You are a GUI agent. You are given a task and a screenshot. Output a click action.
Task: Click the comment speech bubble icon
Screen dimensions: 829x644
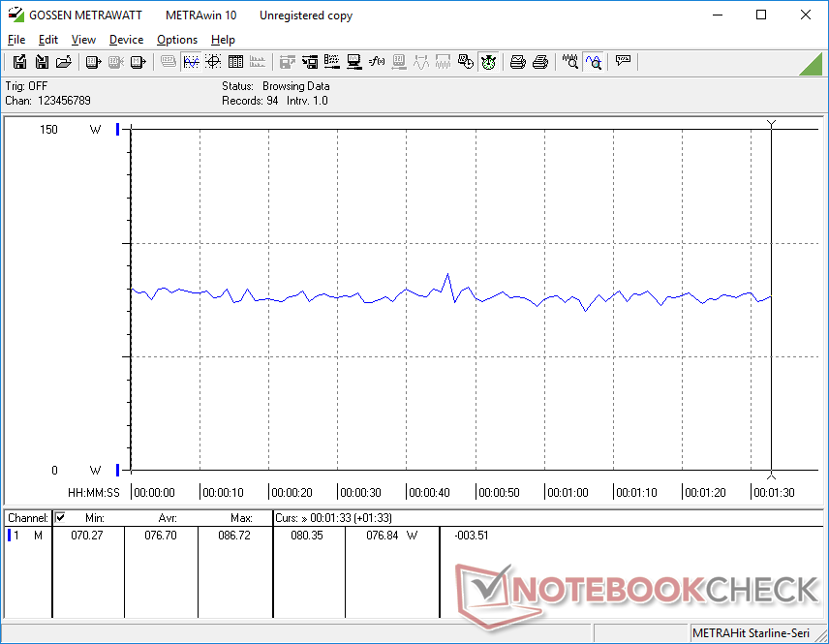[623, 61]
